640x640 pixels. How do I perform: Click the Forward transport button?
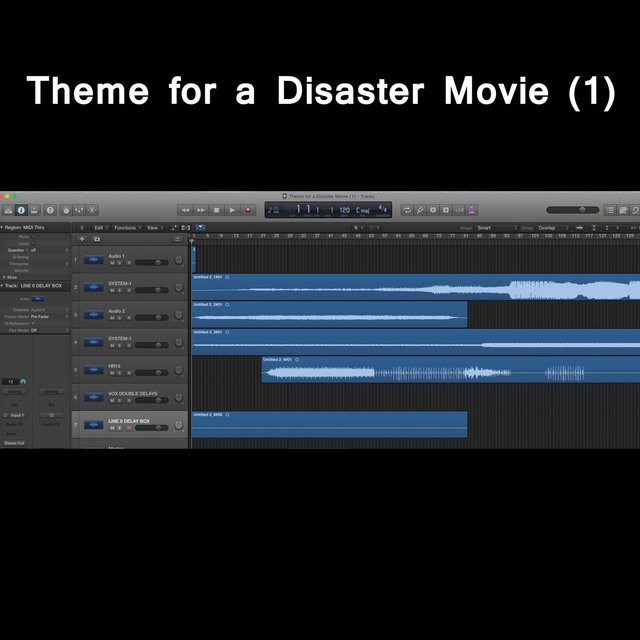pos(201,210)
